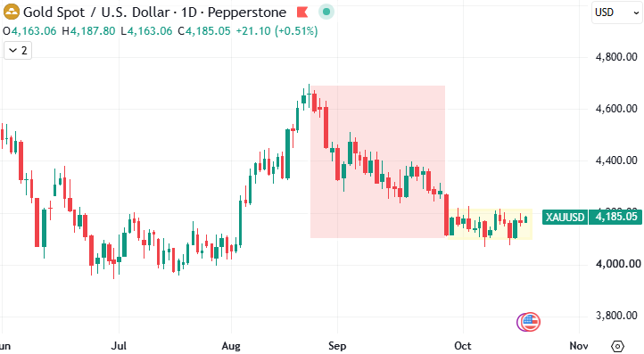Click the red flag icon beside Pepperstone
This screenshot has width=644, height=354.
coord(302,12)
